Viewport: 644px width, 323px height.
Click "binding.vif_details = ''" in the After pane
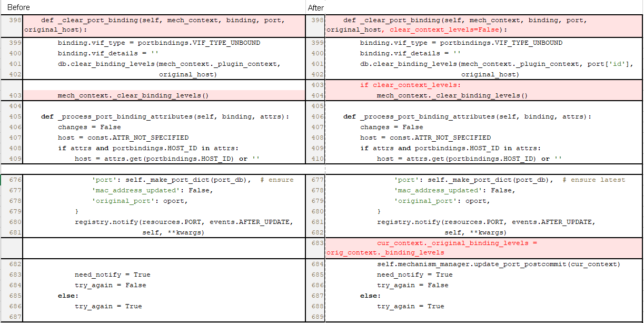pyautogui.click(x=411, y=53)
